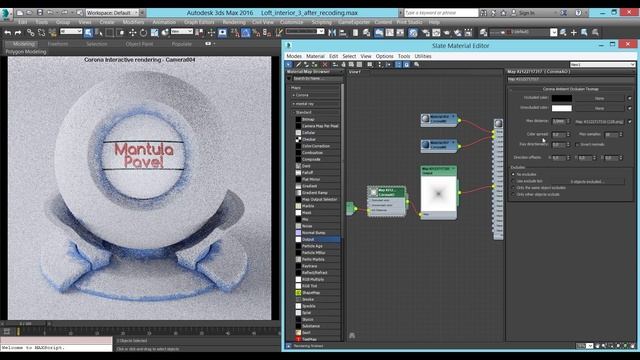
Task: Select the No excludes radio button
Action: click(513, 174)
